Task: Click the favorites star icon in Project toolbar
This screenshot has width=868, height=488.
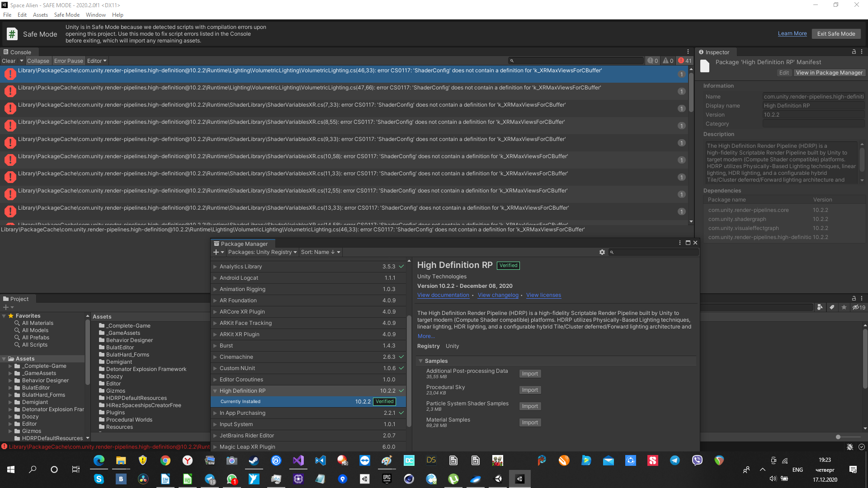Action: click(x=844, y=307)
